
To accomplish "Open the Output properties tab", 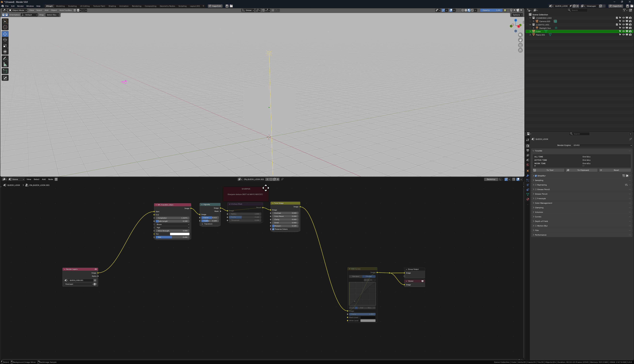I will (527, 150).
